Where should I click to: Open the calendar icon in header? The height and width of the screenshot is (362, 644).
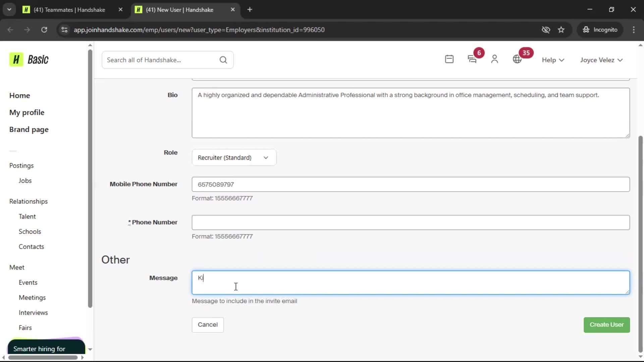(449, 59)
